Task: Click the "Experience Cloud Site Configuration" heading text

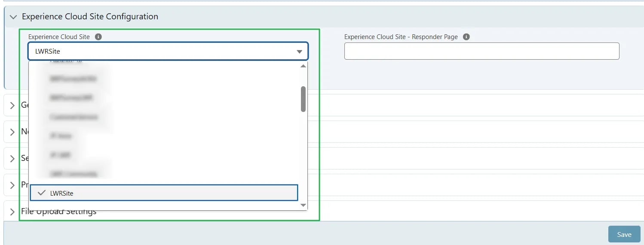Action: point(90,17)
